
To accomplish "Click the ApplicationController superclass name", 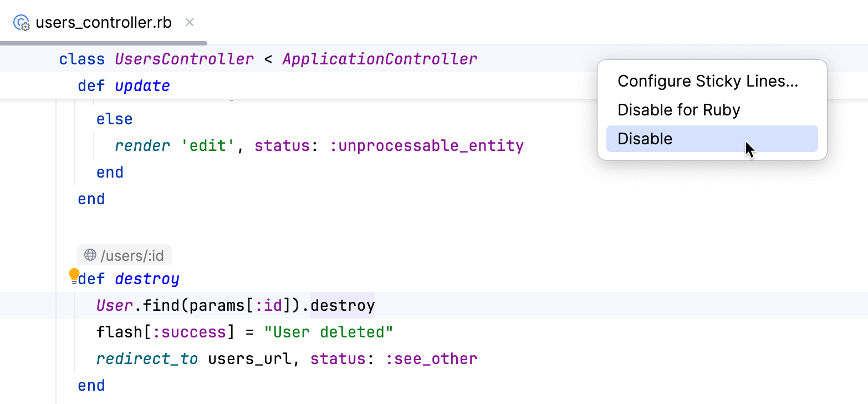I will pyautogui.click(x=379, y=58).
